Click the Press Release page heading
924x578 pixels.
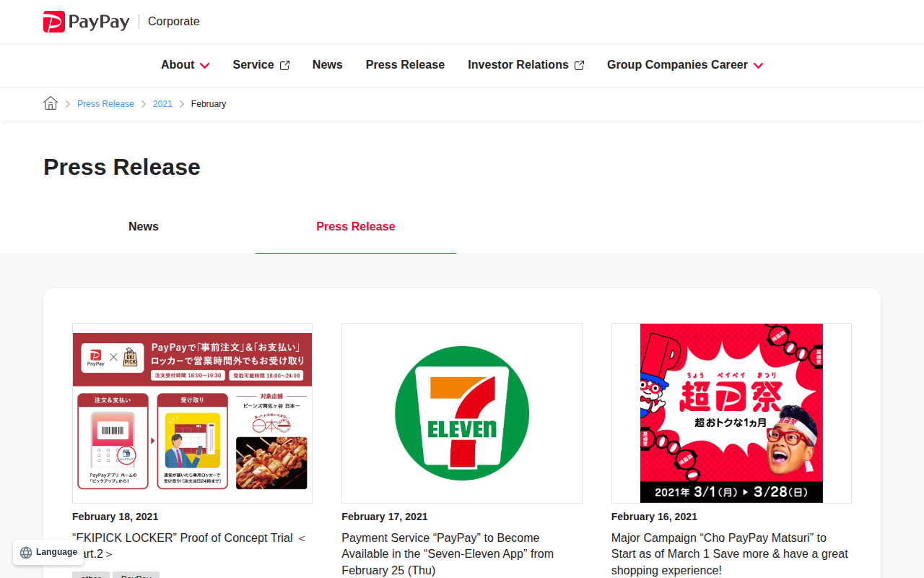(122, 167)
